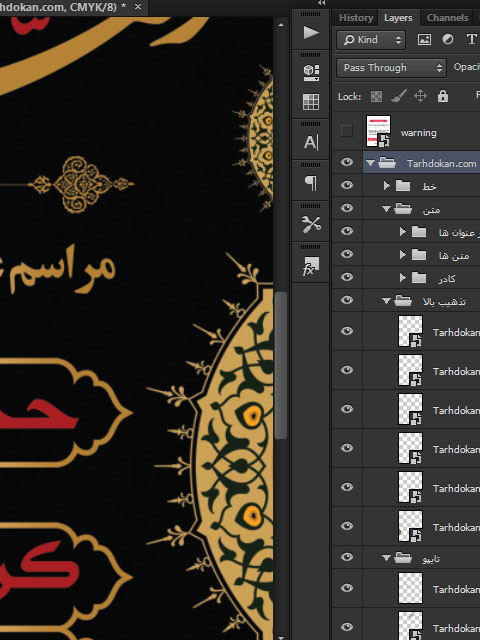Hide the خط group
480x640 pixels.
point(347,185)
